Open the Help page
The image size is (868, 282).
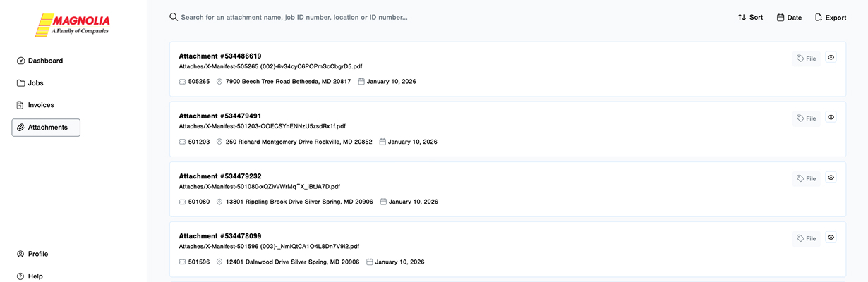[x=35, y=276]
